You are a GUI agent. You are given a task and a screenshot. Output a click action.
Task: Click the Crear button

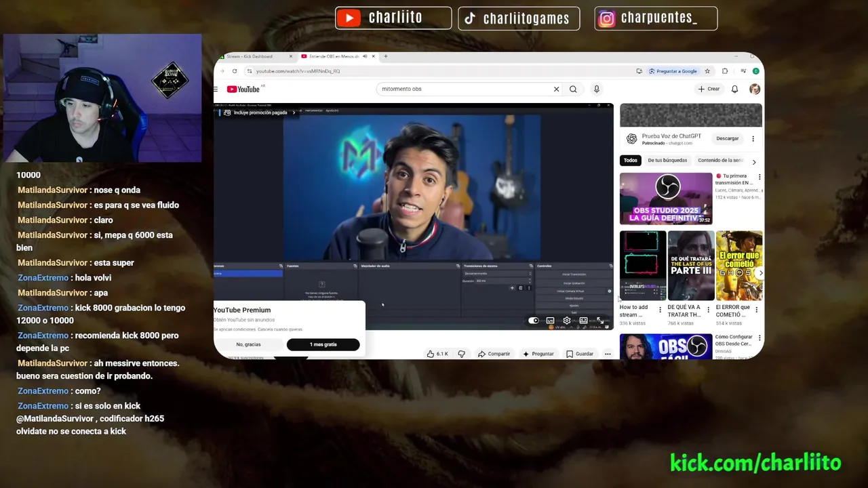click(x=709, y=89)
